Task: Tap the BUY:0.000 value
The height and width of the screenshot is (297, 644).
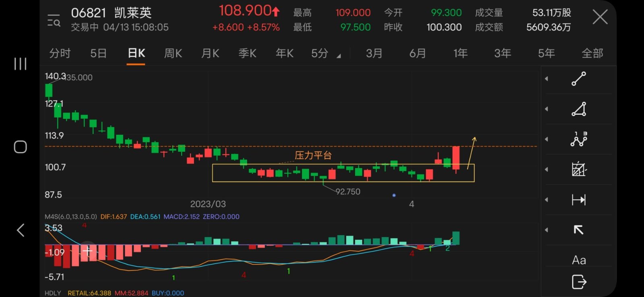Action: pyautogui.click(x=168, y=293)
